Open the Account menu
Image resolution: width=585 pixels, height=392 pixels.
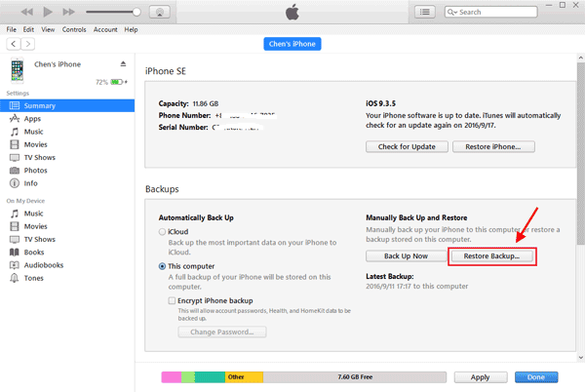click(105, 29)
